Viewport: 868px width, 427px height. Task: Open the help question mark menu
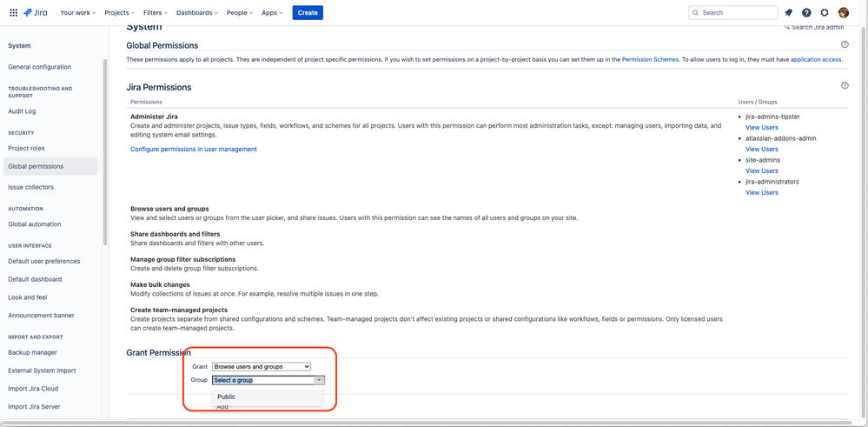(806, 13)
